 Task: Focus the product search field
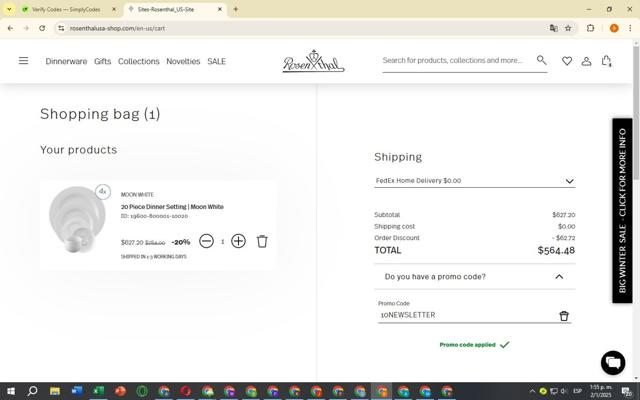pos(457,60)
